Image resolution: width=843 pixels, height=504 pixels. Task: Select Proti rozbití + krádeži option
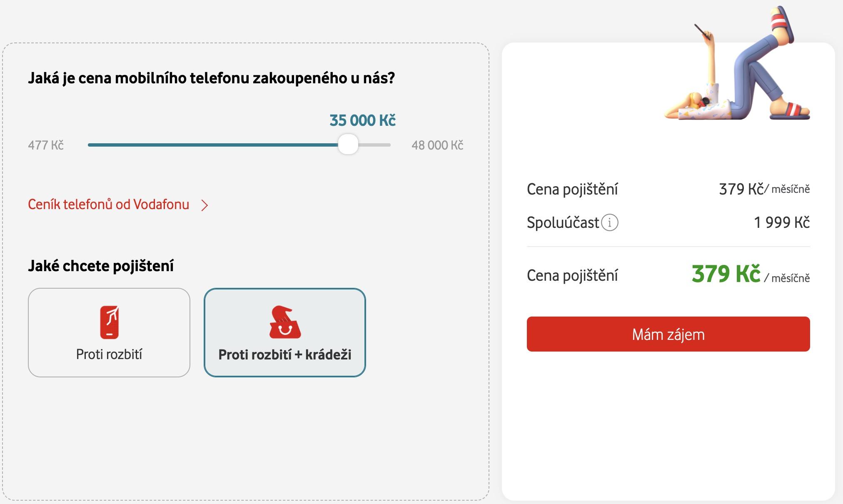[x=285, y=332]
